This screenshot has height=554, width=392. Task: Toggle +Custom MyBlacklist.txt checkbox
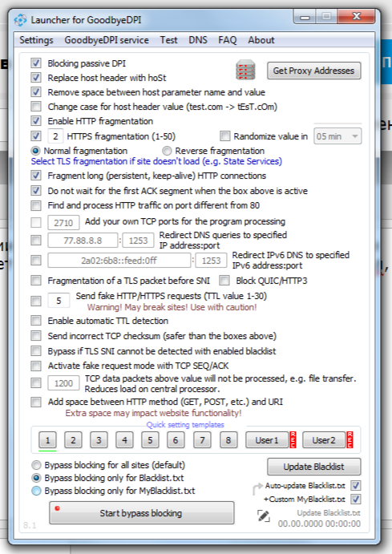click(x=356, y=499)
